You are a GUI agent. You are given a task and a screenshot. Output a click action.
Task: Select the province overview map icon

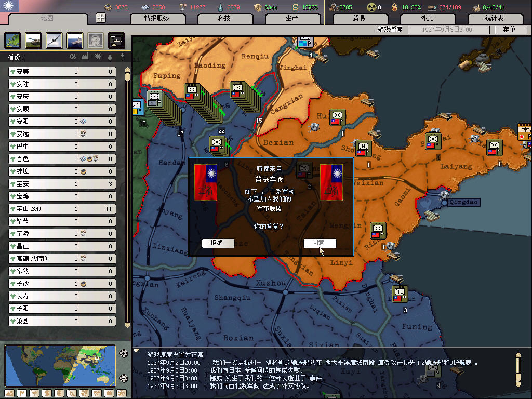[x=13, y=41]
